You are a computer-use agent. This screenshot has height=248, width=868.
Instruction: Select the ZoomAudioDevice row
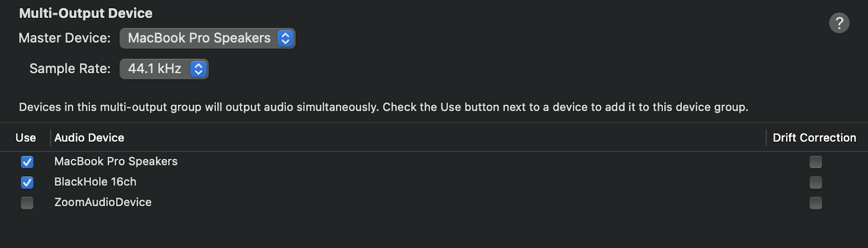pyautogui.click(x=434, y=203)
